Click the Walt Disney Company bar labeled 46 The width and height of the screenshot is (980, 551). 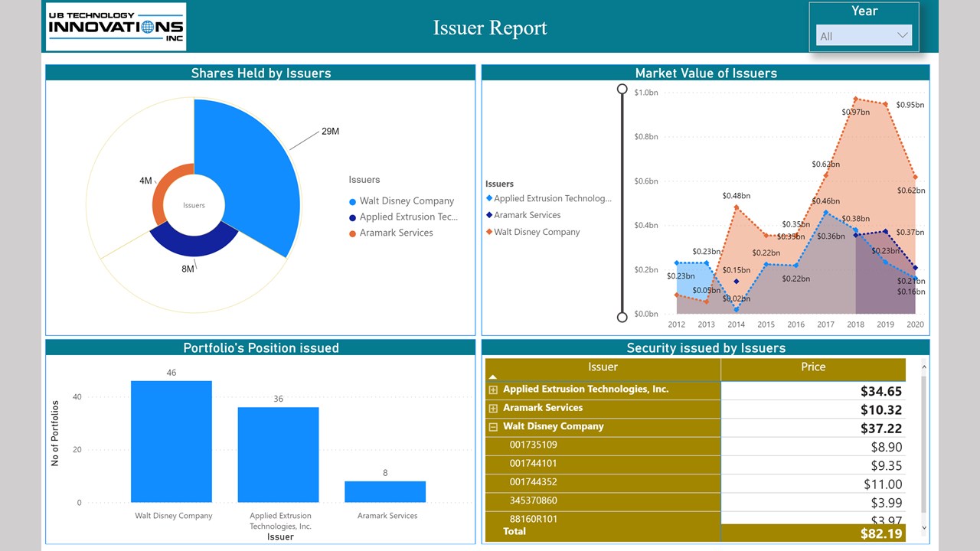click(171, 442)
